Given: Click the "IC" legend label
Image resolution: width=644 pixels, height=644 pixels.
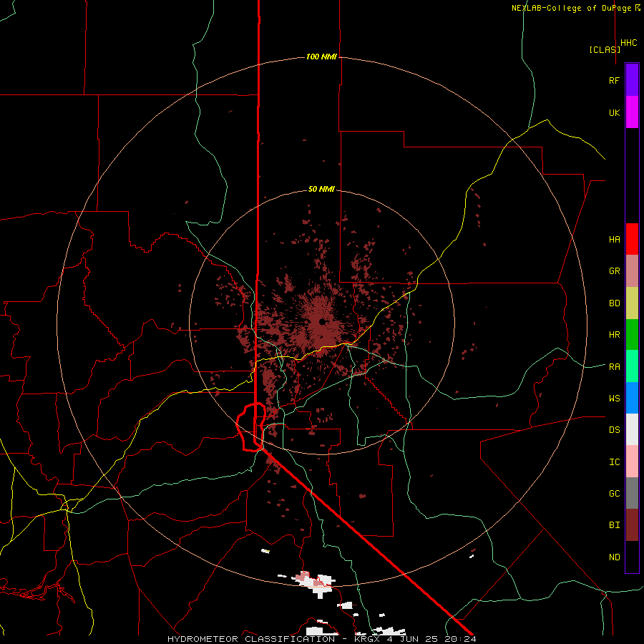Looking at the screenshot, I should [x=615, y=462].
